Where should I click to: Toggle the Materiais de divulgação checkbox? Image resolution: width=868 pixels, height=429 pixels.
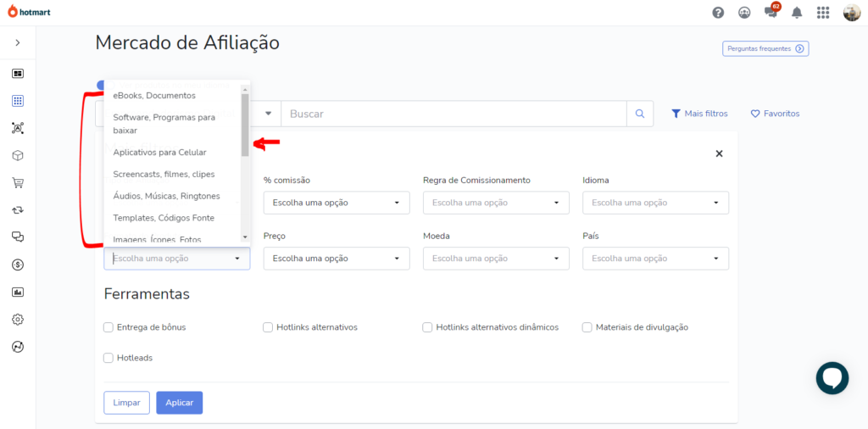(587, 327)
